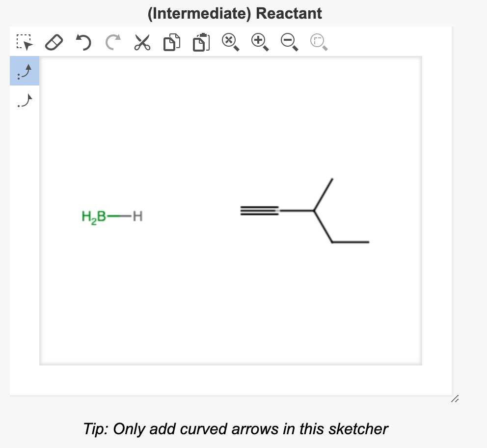Click the triple bond of the alkyne

[259, 210]
